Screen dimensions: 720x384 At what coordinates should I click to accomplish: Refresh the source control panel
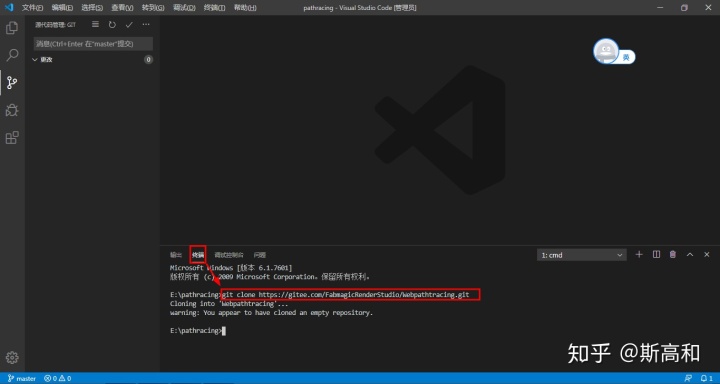pos(112,24)
